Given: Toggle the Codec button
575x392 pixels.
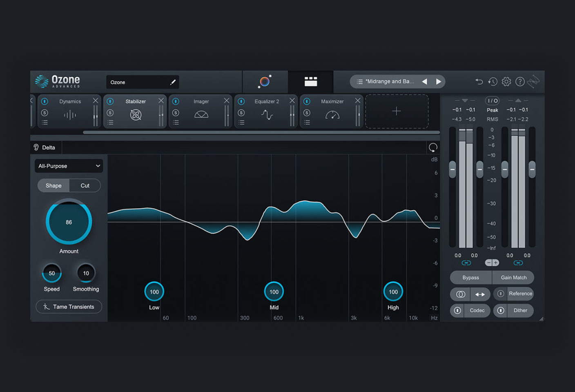Looking at the screenshot, I should click(470, 310).
